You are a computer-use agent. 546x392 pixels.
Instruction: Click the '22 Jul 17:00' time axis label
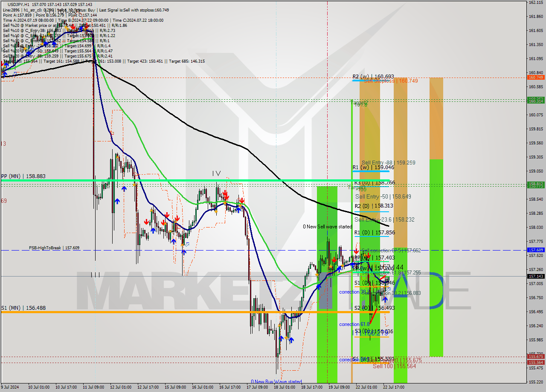point(394,387)
